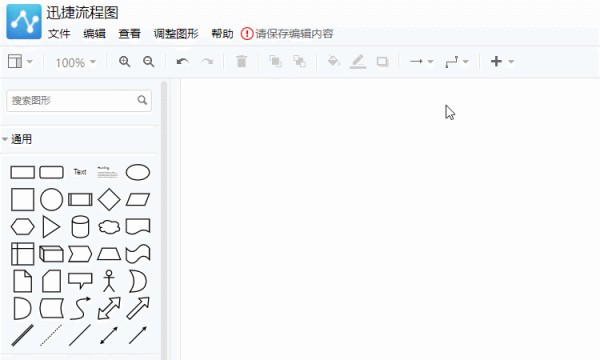
Task: Select the cube shape
Action: pyautogui.click(x=51, y=254)
